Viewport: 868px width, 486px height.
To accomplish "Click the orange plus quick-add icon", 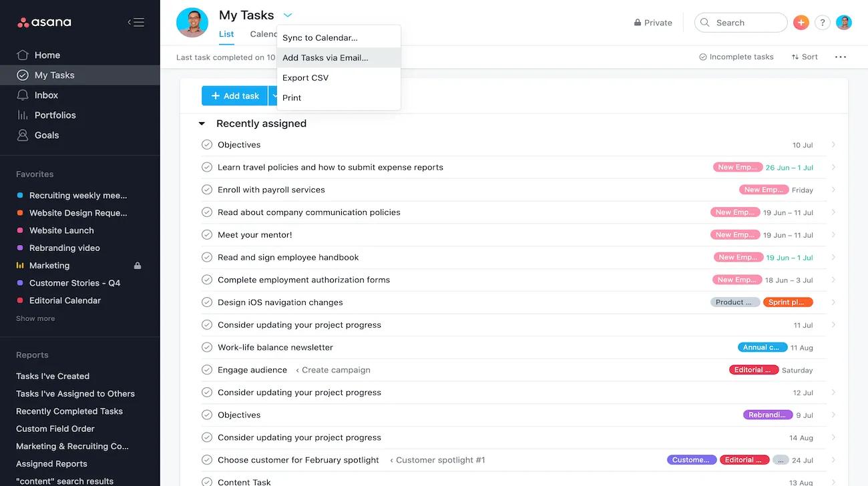I will 801,23.
